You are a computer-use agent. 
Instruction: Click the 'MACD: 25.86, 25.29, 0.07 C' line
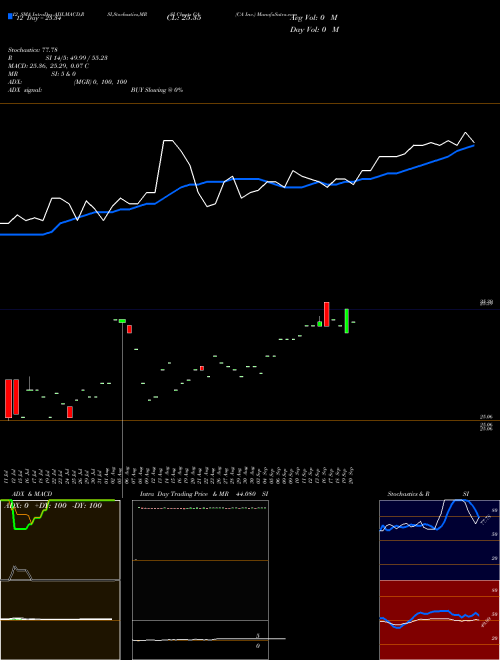tap(48, 66)
